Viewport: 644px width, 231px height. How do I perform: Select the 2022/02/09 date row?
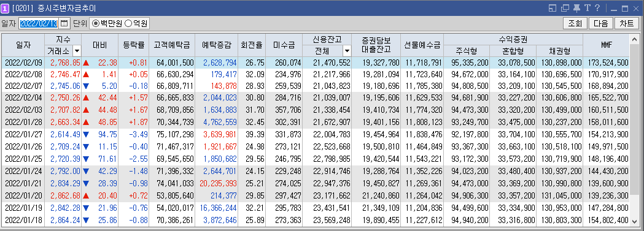click(x=316, y=62)
